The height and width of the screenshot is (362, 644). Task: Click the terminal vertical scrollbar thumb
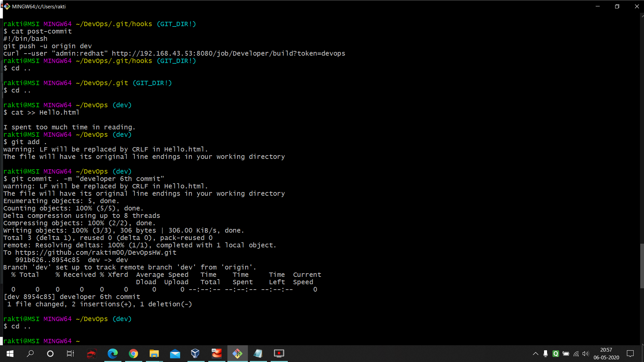point(642,265)
